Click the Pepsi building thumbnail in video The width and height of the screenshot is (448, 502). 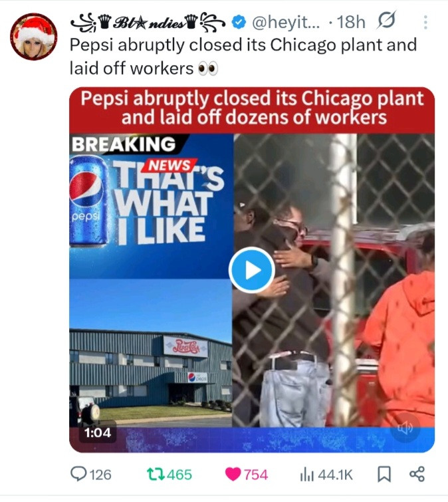pos(151,352)
